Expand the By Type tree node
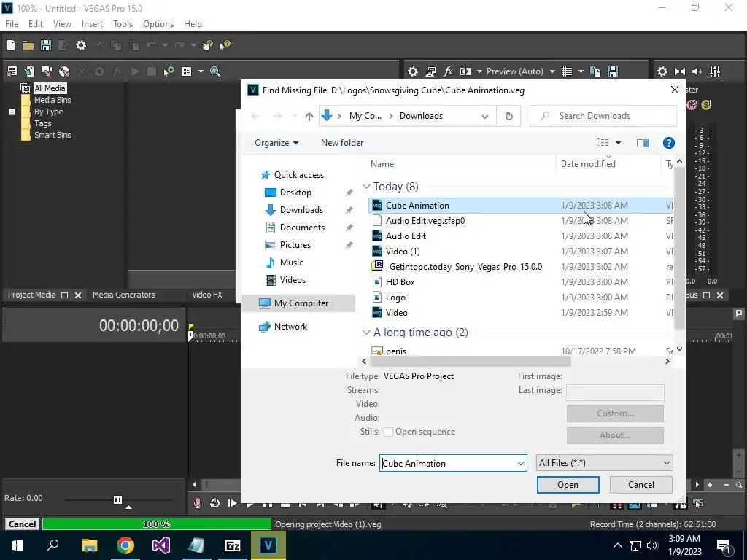 12,112
